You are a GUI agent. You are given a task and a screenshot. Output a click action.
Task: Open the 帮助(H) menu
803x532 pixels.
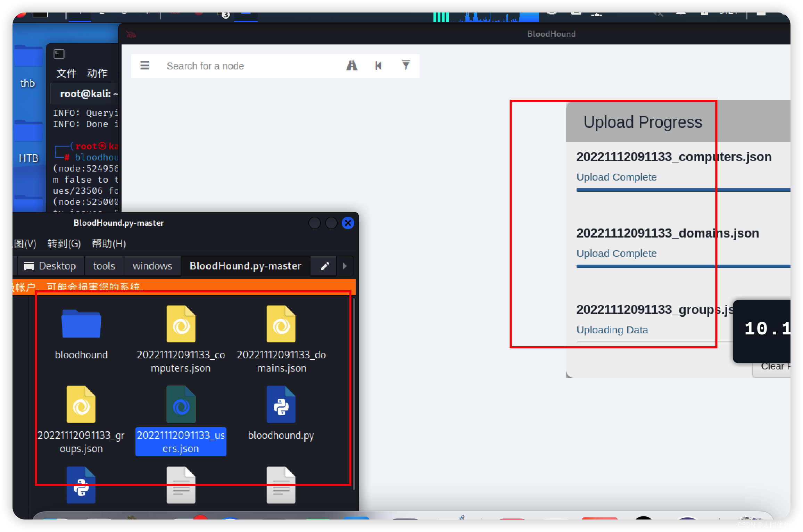[109, 243]
